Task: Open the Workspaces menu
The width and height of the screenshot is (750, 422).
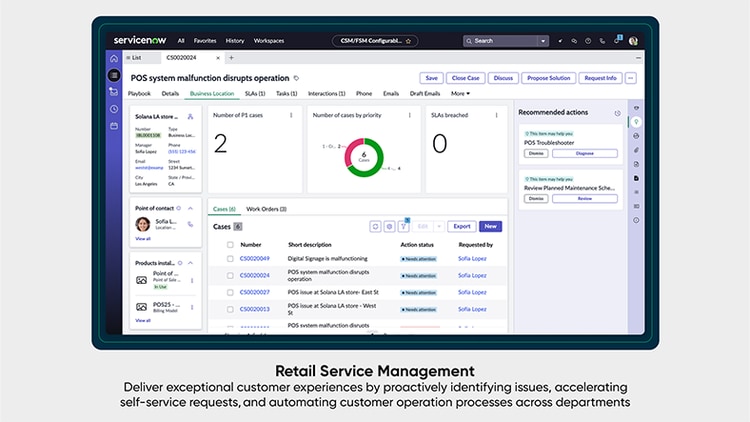Action: pyautogui.click(x=269, y=41)
